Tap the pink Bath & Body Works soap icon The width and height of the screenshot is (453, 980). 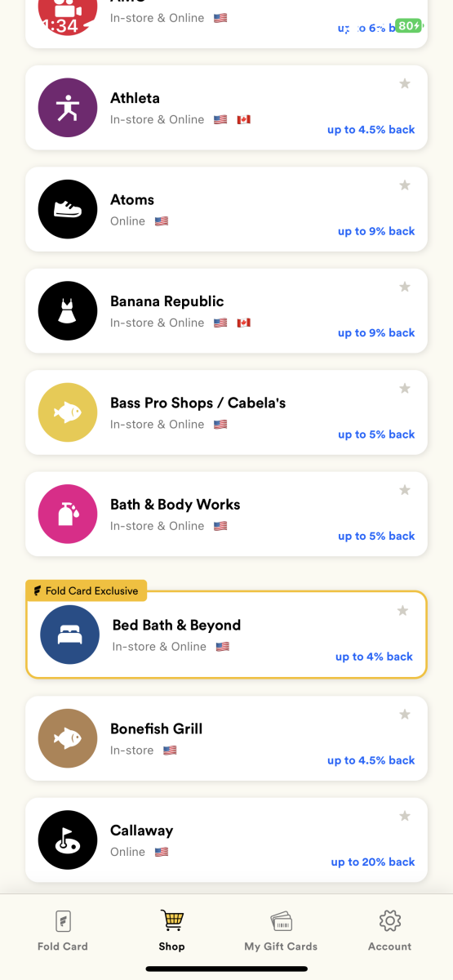click(68, 514)
